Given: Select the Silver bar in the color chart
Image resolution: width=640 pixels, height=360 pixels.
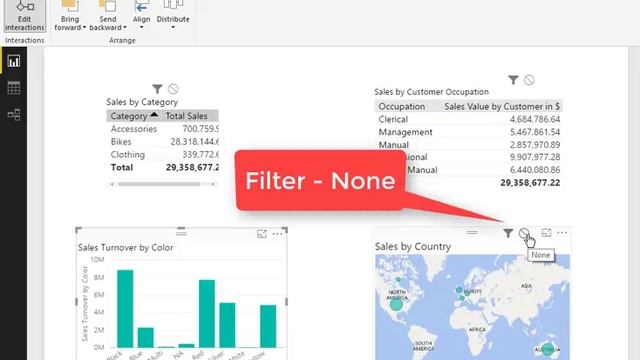Looking at the screenshot, I should 227,325.
